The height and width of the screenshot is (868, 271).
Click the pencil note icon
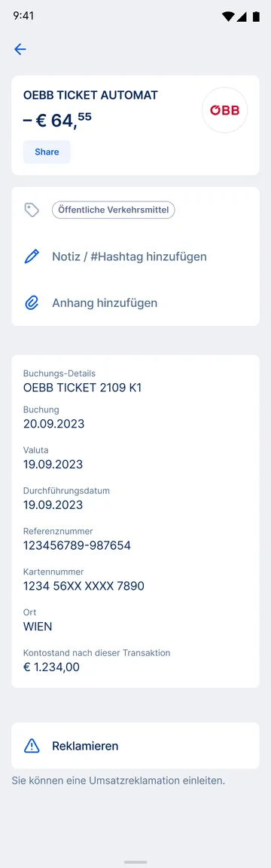32,257
